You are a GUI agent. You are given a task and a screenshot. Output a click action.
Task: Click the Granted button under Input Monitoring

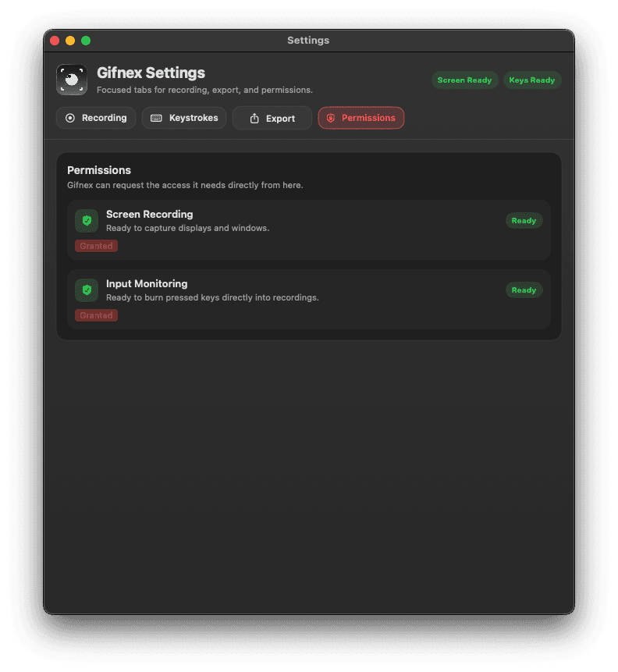click(96, 315)
